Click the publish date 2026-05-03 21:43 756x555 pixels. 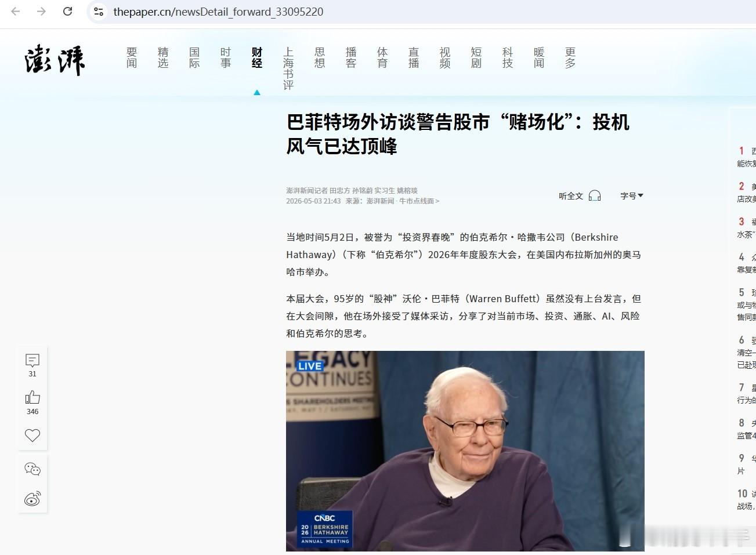pos(313,201)
